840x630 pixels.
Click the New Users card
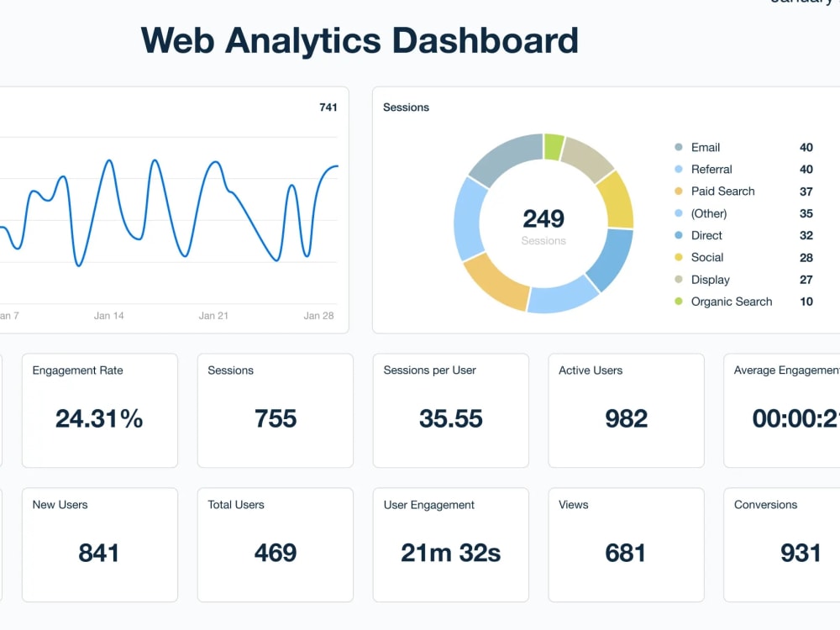click(99, 544)
